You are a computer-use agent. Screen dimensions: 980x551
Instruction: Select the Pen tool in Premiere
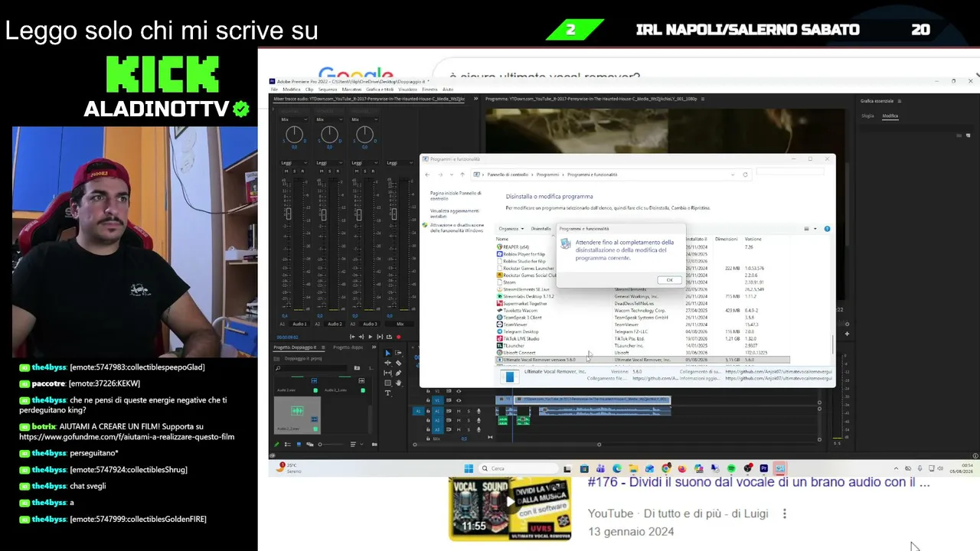398,373
